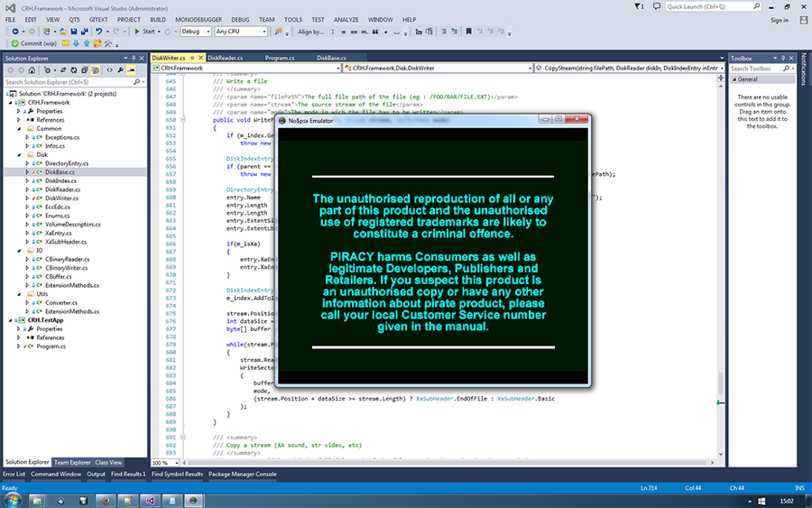The height and width of the screenshot is (508, 812).
Task: Open the Any CPU platform dropdown
Action: [241, 32]
